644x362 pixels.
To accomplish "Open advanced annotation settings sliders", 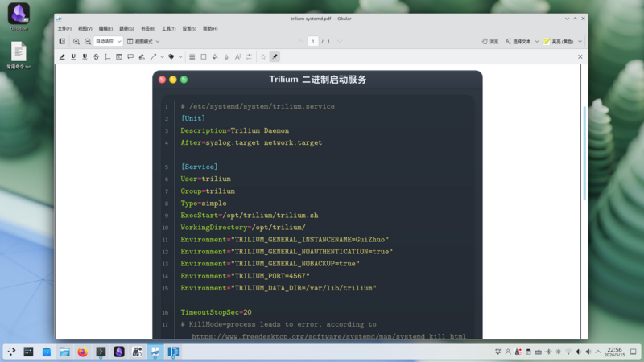I will tap(250, 57).
